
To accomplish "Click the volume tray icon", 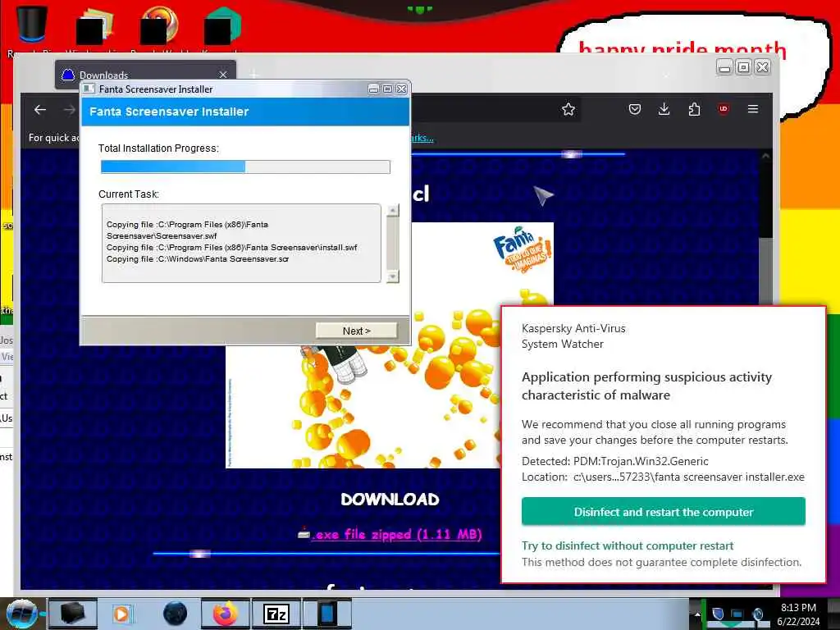I will [757, 614].
